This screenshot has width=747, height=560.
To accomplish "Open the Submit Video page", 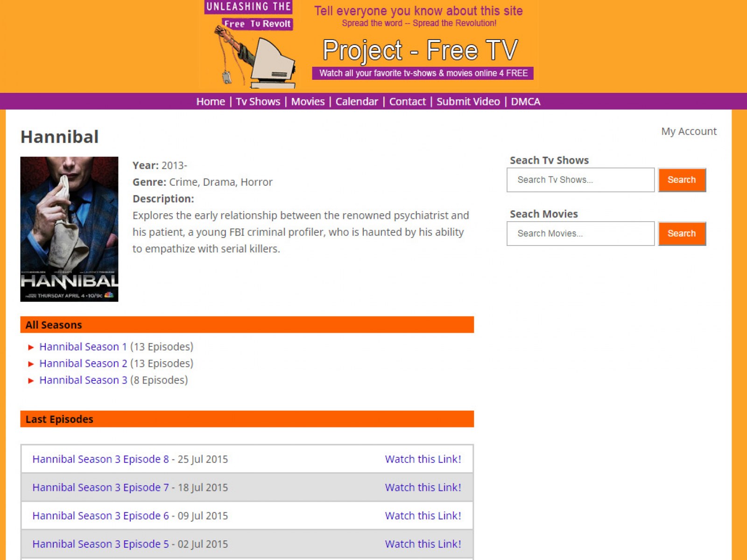I will (x=468, y=101).
